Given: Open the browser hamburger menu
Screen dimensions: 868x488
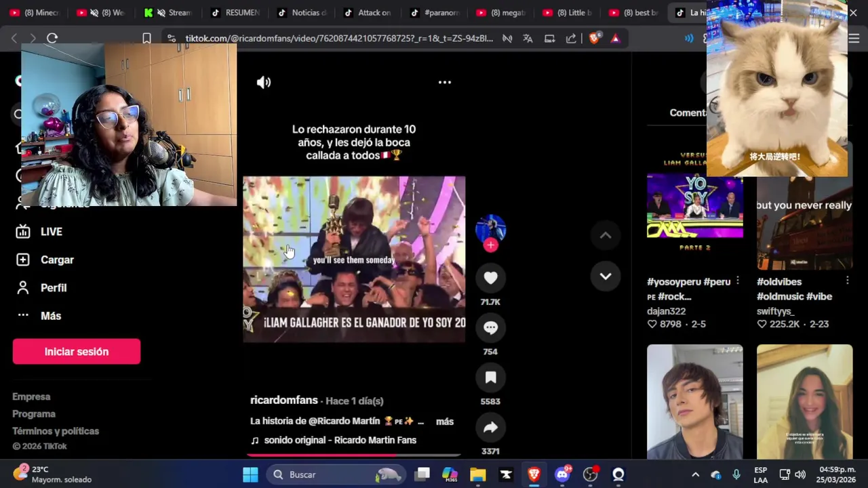Looking at the screenshot, I should coord(854,39).
